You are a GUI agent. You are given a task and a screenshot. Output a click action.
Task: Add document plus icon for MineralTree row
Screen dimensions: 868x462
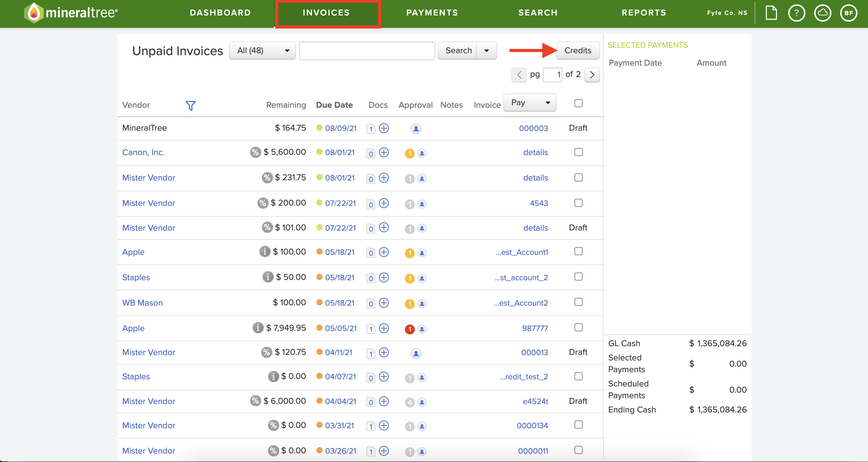click(x=384, y=128)
